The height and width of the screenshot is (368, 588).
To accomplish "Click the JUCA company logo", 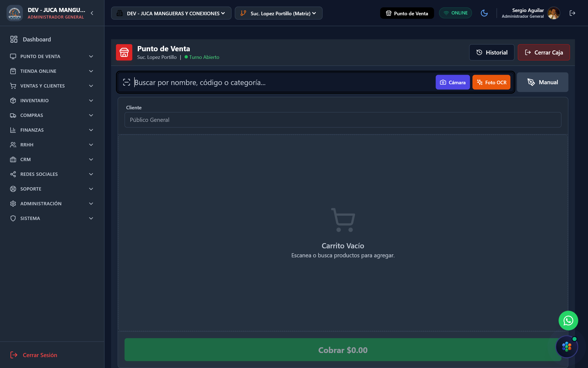I will pyautogui.click(x=14, y=13).
